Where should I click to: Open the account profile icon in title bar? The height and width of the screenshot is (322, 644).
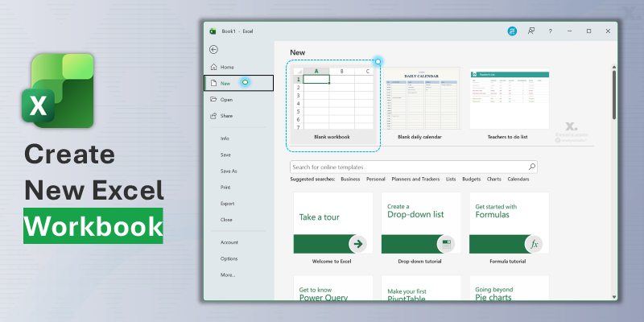click(511, 31)
